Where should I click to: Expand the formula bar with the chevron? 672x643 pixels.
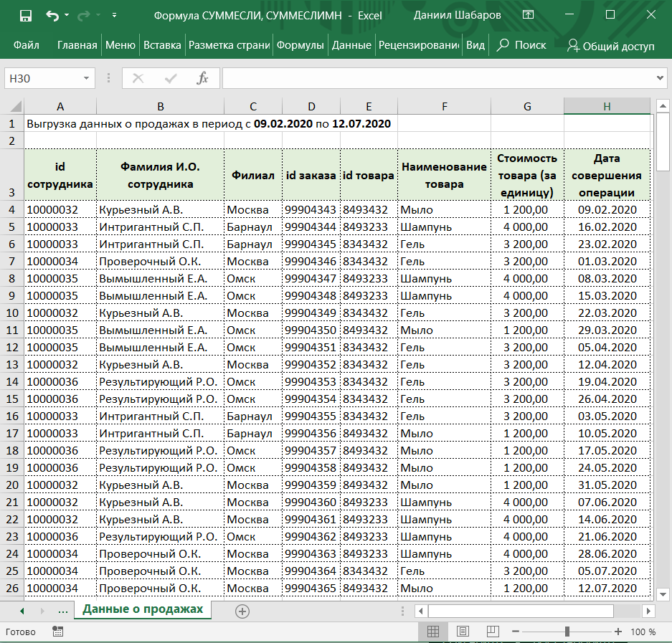660,78
